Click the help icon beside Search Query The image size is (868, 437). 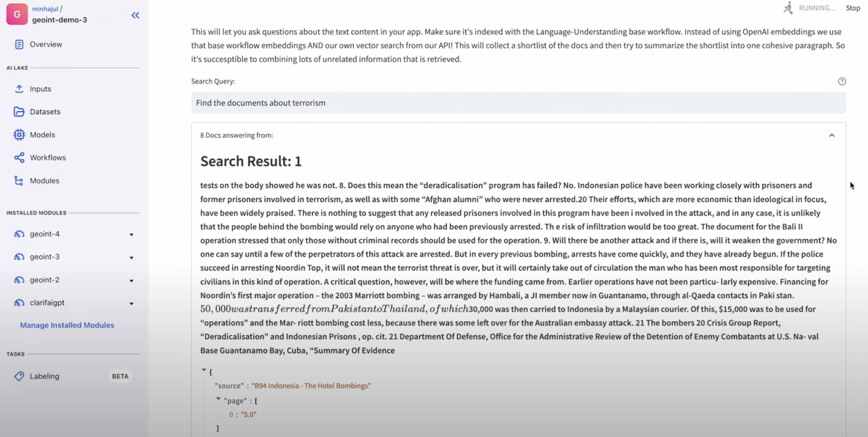843,81
